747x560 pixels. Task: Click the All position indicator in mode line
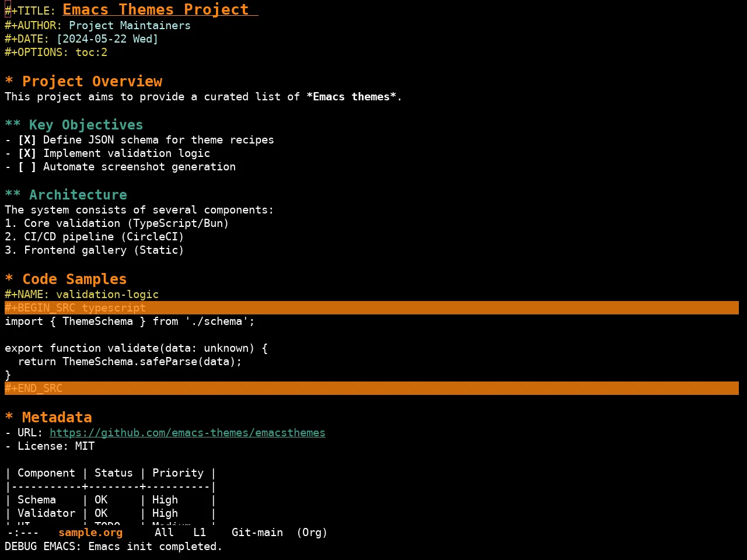tap(164, 533)
